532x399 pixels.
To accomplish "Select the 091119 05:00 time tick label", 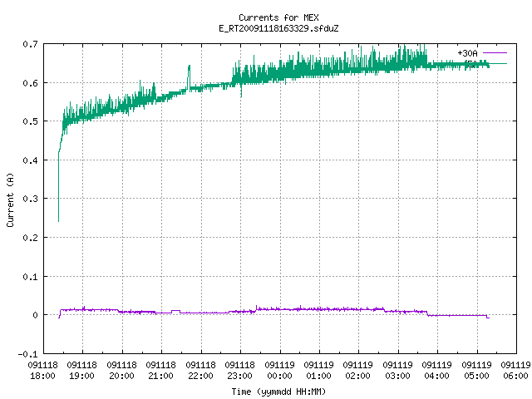I will click(476, 371).
